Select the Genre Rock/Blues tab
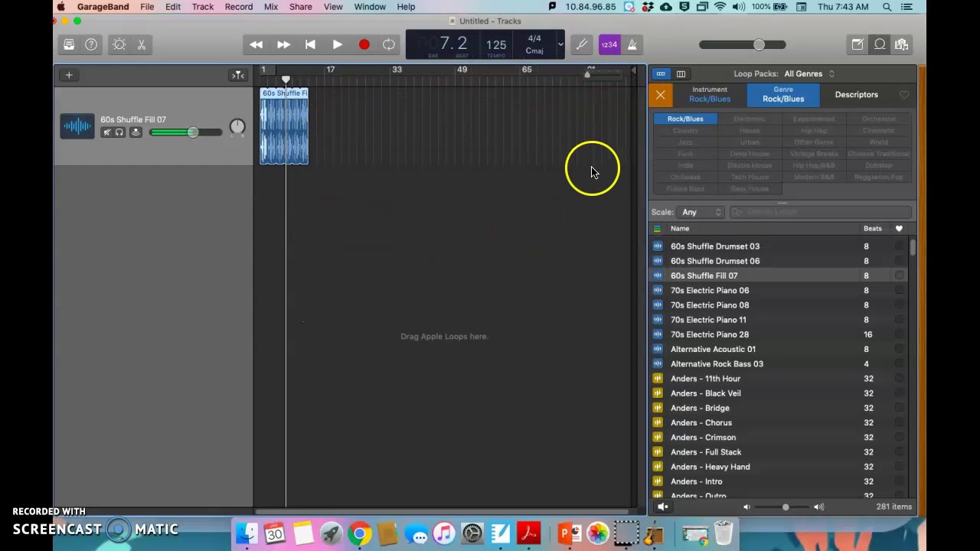 783,94
